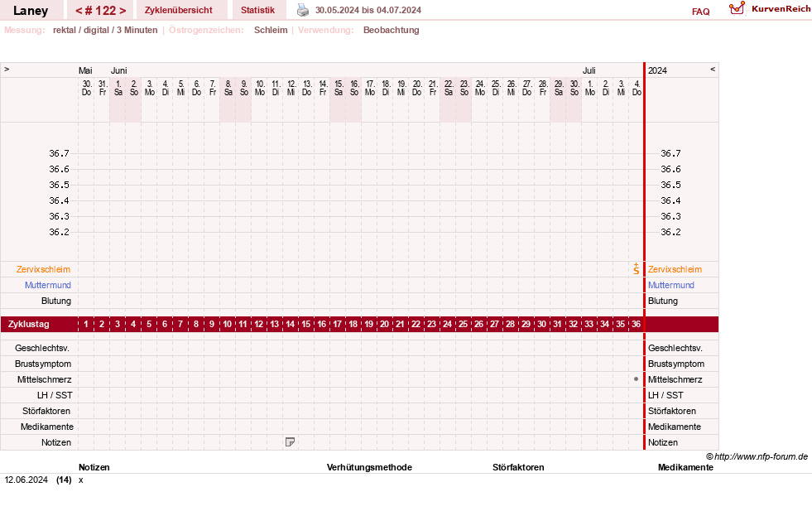Click the left Notizen row label
This screenshot has width=812, height=516.
56,442
